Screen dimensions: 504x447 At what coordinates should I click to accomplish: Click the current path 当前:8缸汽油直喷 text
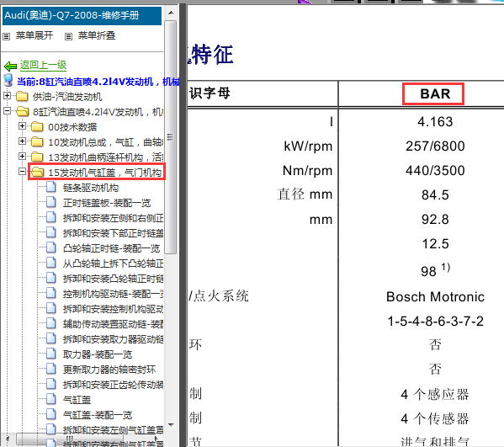point(98,82)
